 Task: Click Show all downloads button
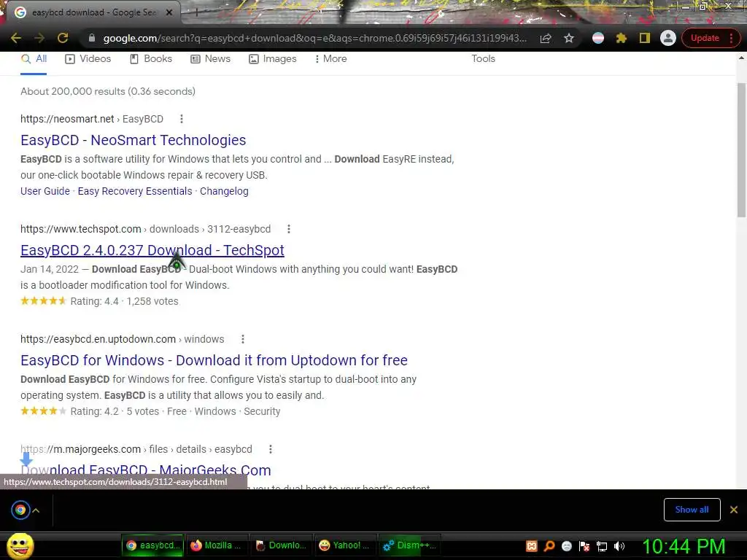pos(692,510)
